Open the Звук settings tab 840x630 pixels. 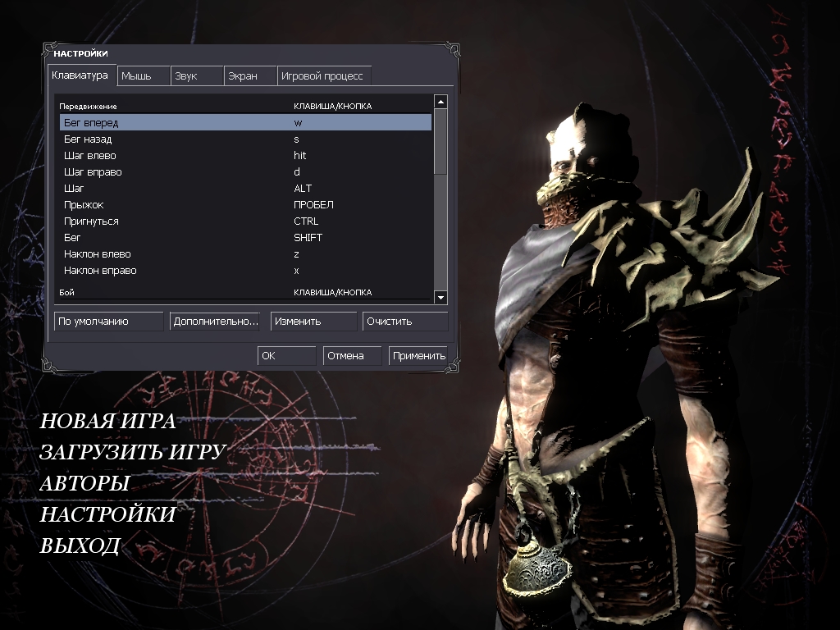(197, 76)
